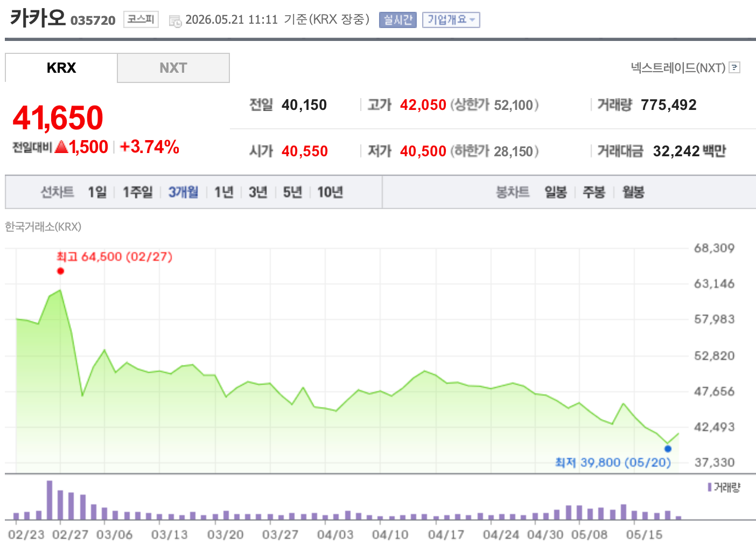Click the purple 거래량 legend marker
Viewport: 756px width, 555px height.
pyautogui.click(x=710, y=487)
